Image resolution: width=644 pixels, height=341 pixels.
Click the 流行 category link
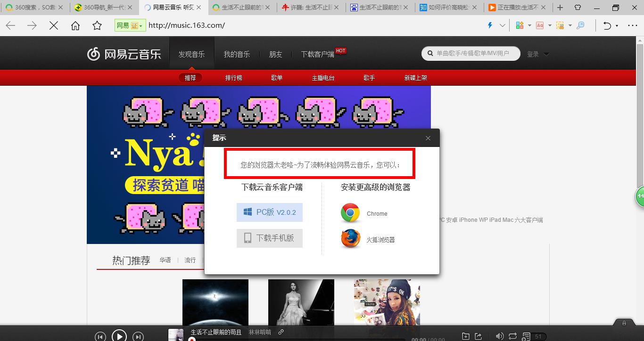point(190,260)
